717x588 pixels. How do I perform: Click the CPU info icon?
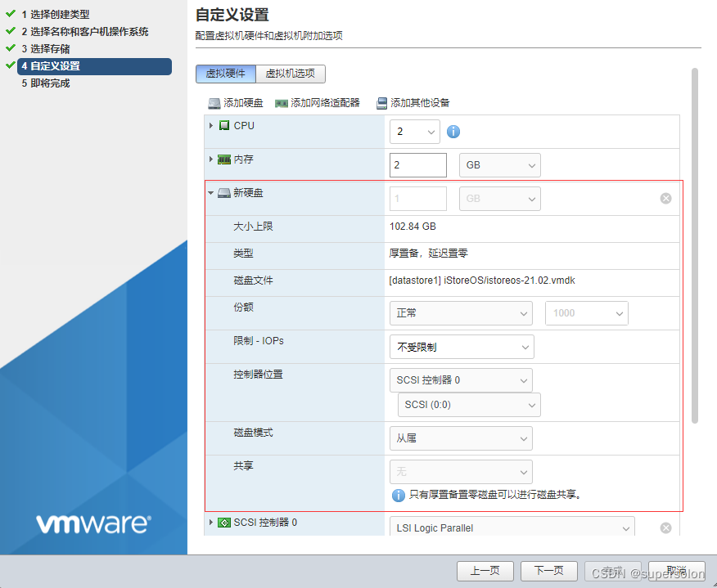click(453, 132)
